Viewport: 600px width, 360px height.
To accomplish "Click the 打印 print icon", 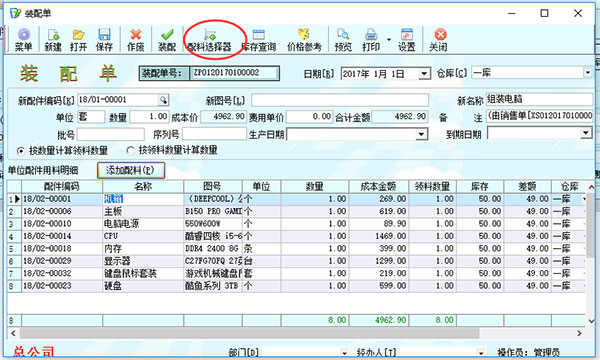I will click(371, 40).
